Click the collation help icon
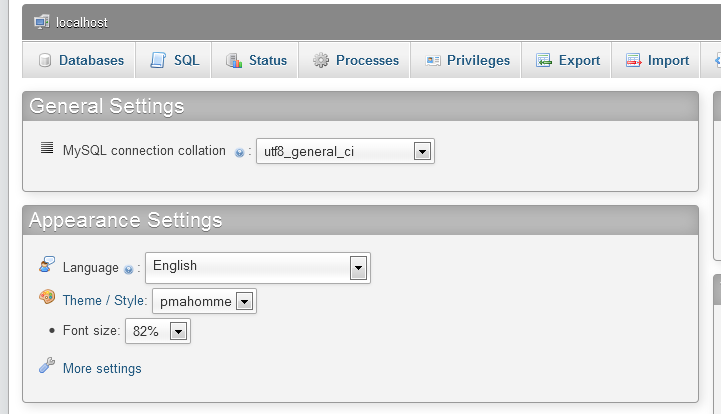 (x=239, y=153)
